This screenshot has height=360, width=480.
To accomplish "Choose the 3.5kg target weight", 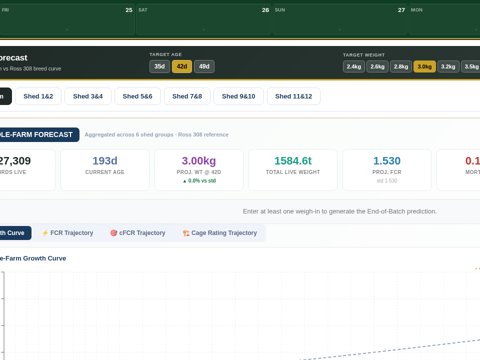I will tap(471, 67).
